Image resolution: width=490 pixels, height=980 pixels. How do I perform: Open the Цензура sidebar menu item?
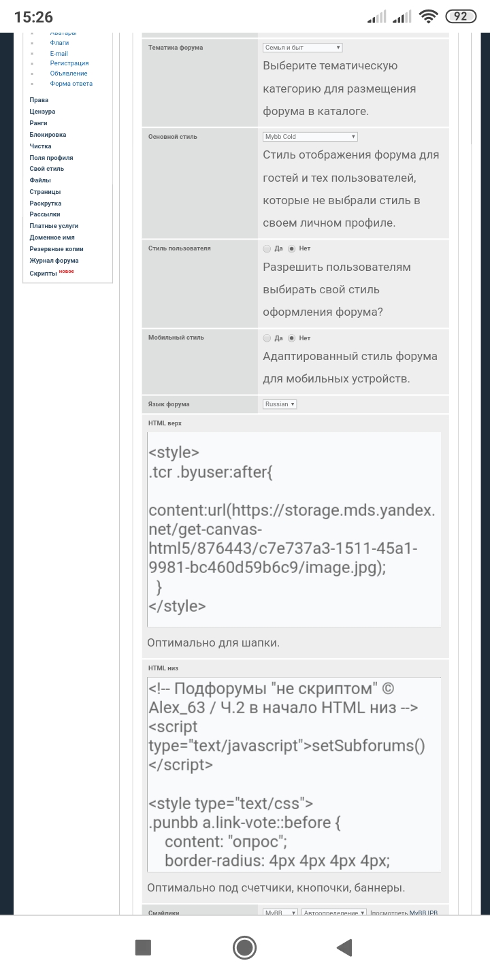coord(42,112)
